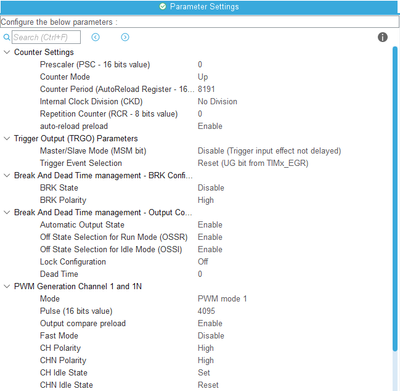Open CHN Idle State Reset value
The image size is (400, 391).
click(208, 385)
